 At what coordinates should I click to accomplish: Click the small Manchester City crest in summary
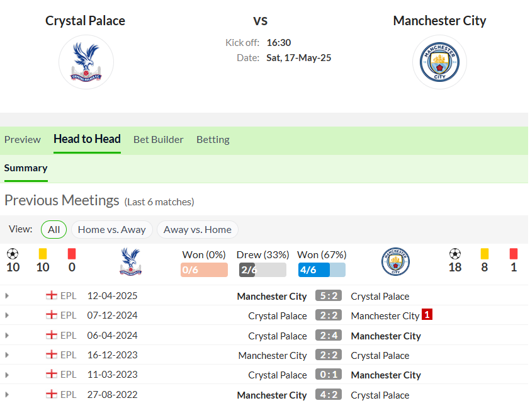[x=395, y=261]
